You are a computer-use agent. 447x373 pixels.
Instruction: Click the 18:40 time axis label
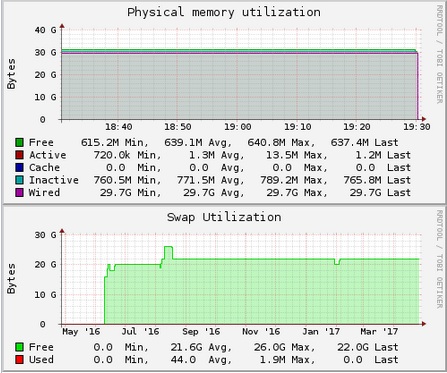(x=119, y=127)
